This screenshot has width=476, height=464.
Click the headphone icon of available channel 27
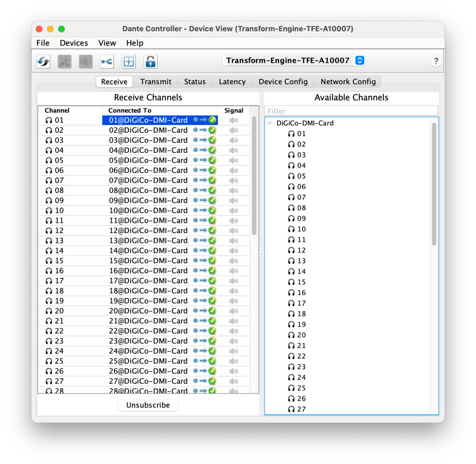pos(291,409)
